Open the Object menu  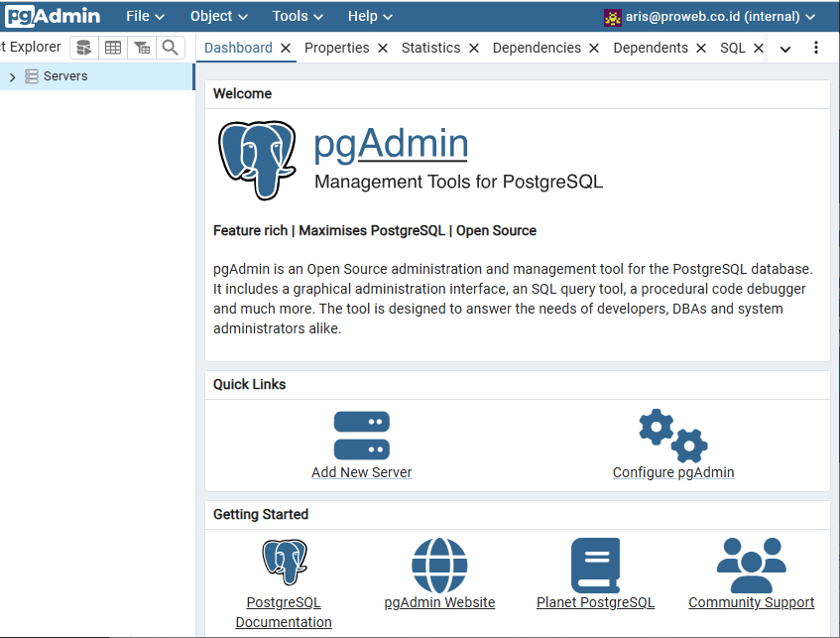218,16
